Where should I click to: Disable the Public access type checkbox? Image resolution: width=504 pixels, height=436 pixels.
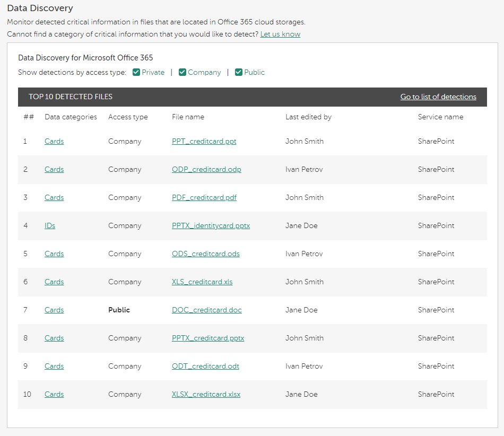pos(239,72)
